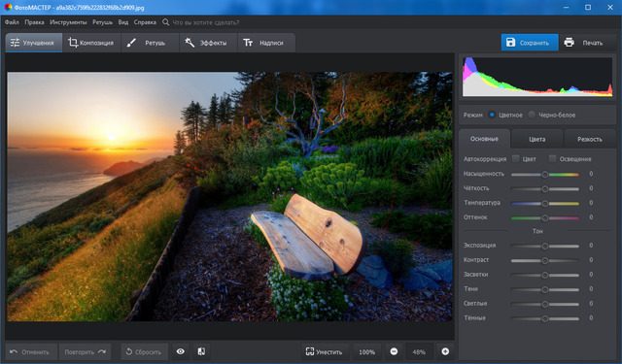Switch to the Резкость tab
This screenshot has width=622, height=364.
coord(590,139)
